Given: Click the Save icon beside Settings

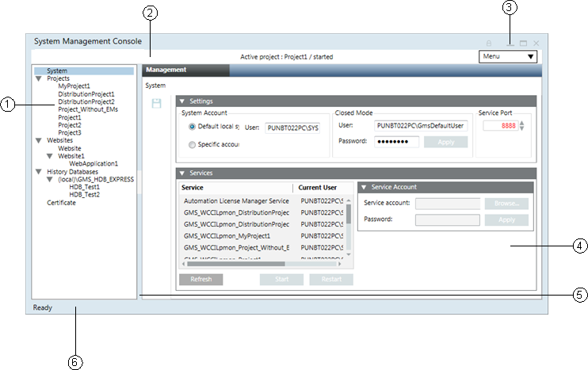Looking at the screenshot, I should click(156, 103).
